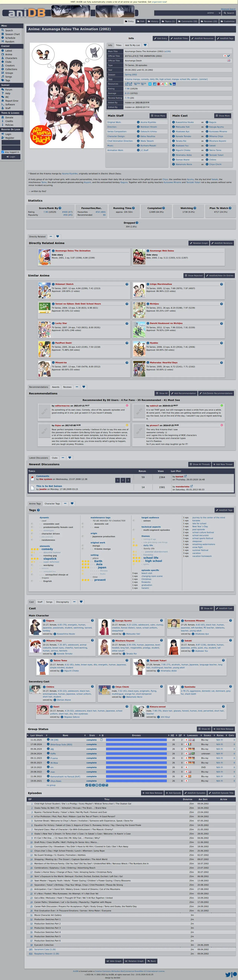
Task: Open Season Chart in the sidebar menu
Action: [12, 34]
